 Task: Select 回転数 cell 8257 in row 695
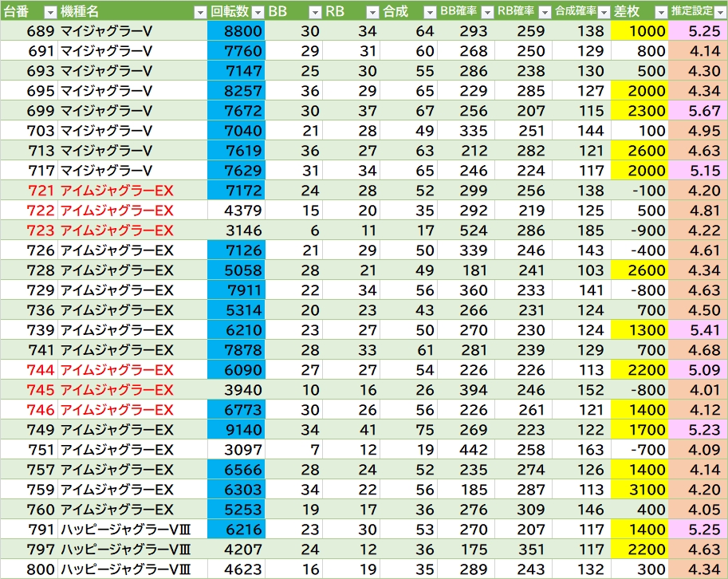pos(236,91)
